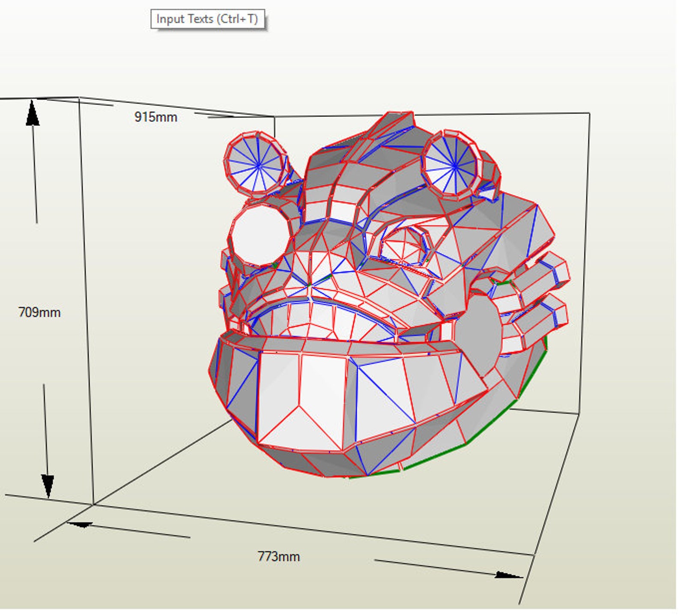680x616 pixels.
Task: Select the 773mm width dimension label
Action: (279, 556)
